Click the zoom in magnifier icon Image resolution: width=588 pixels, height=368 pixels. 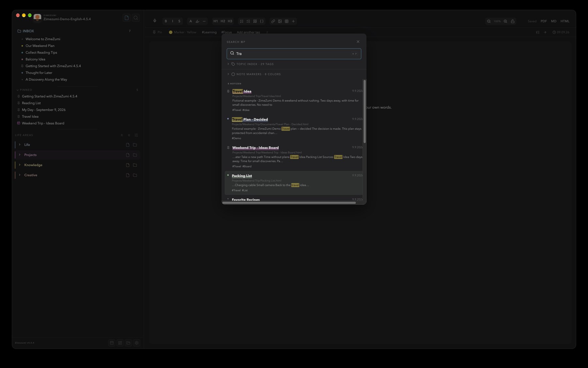tap(505, 21)
